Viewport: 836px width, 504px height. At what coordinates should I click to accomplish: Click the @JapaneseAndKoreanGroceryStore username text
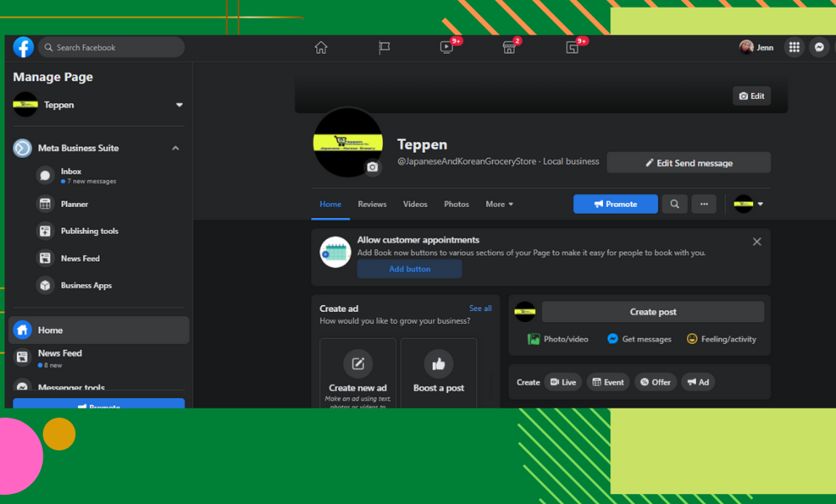pyautogui.click(x=467, y=161)
